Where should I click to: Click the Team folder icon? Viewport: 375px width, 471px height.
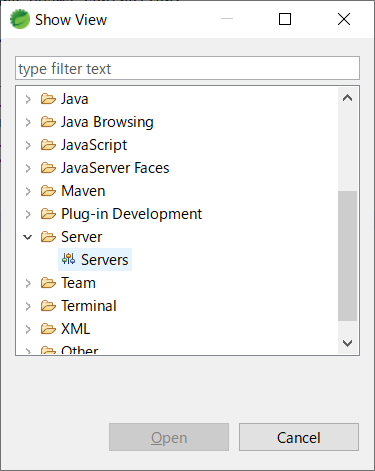48,283
